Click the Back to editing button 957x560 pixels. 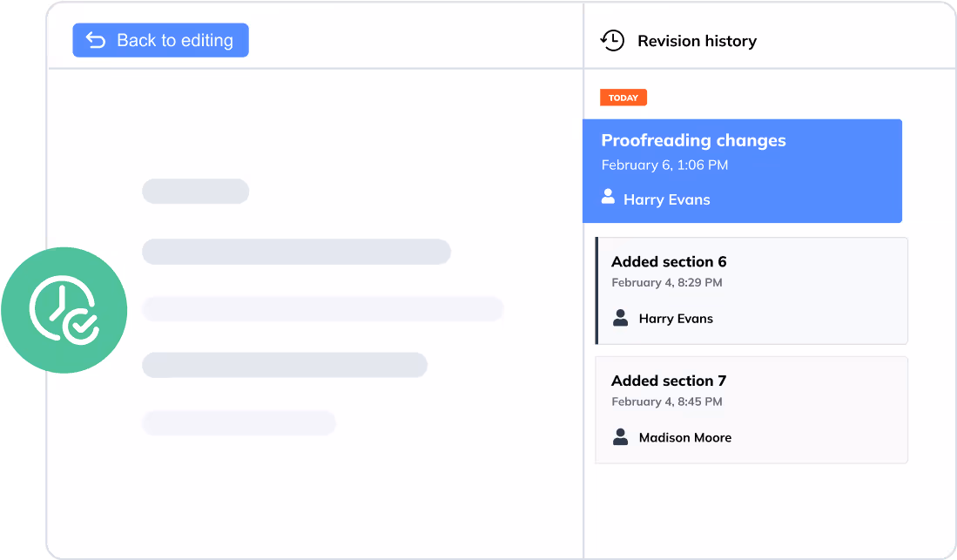(x=160, y=40)
